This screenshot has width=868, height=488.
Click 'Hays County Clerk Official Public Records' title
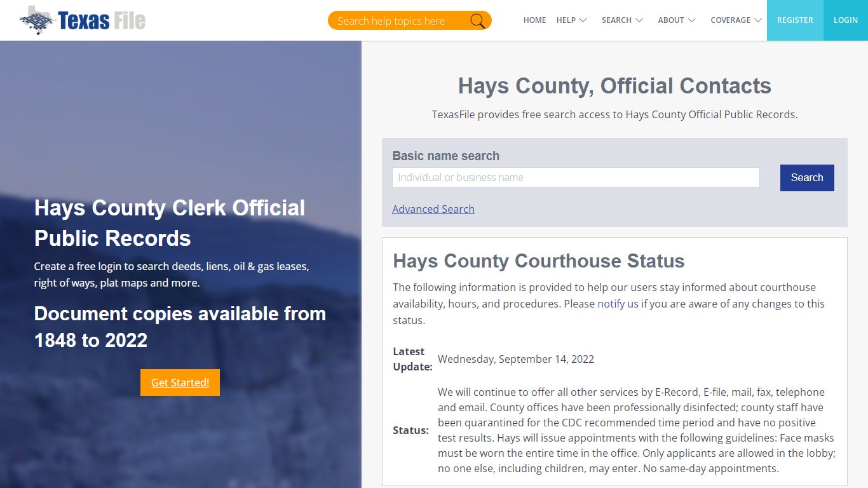click(170, 223)
